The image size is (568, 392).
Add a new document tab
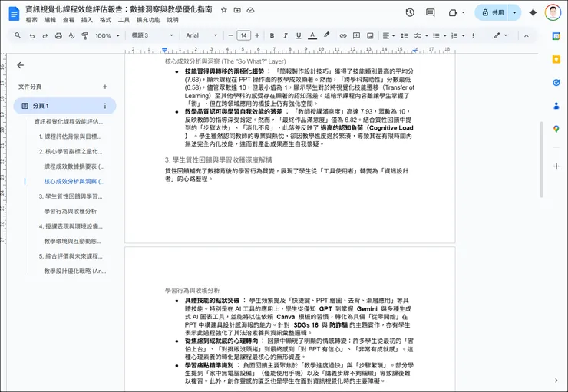click(105, 87)
